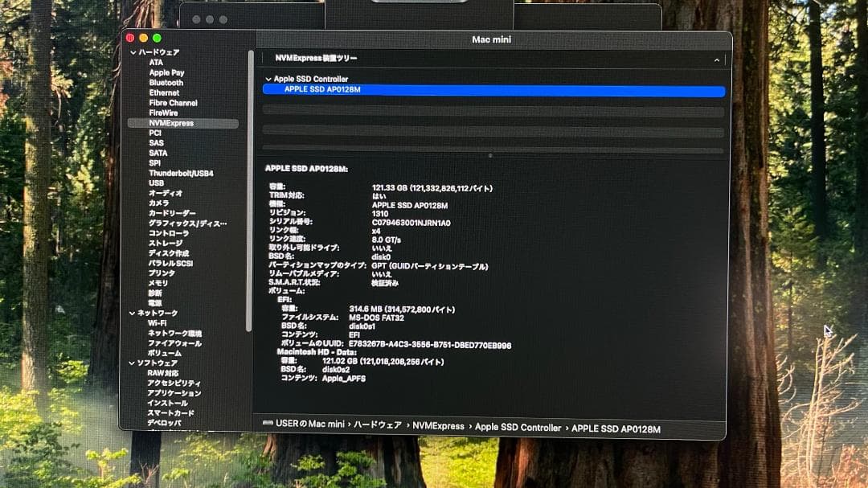868x488 pixels.
Task: Click the link speed 8.0 GT/s value
Action: point(387,240)
